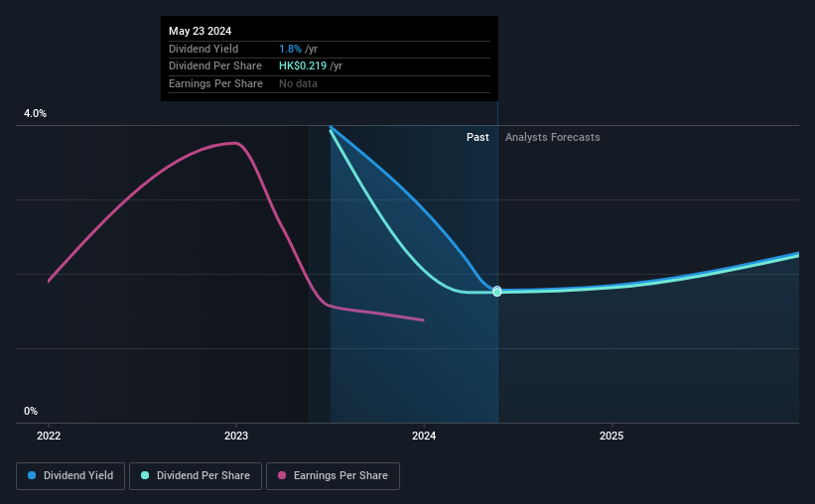Click the 4.0% y-axis label
The image size is (815, 504).
pos(36,114)
